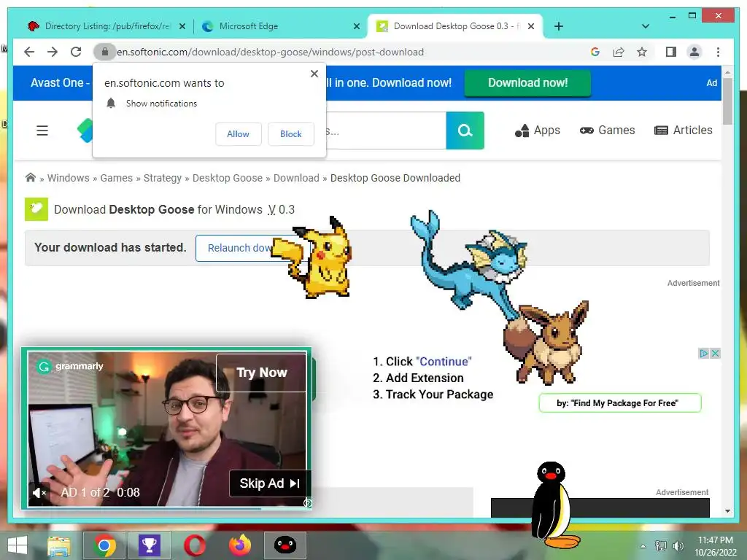
Task: Click the Pingu app taskbar icon
Action: pos(285,545)
